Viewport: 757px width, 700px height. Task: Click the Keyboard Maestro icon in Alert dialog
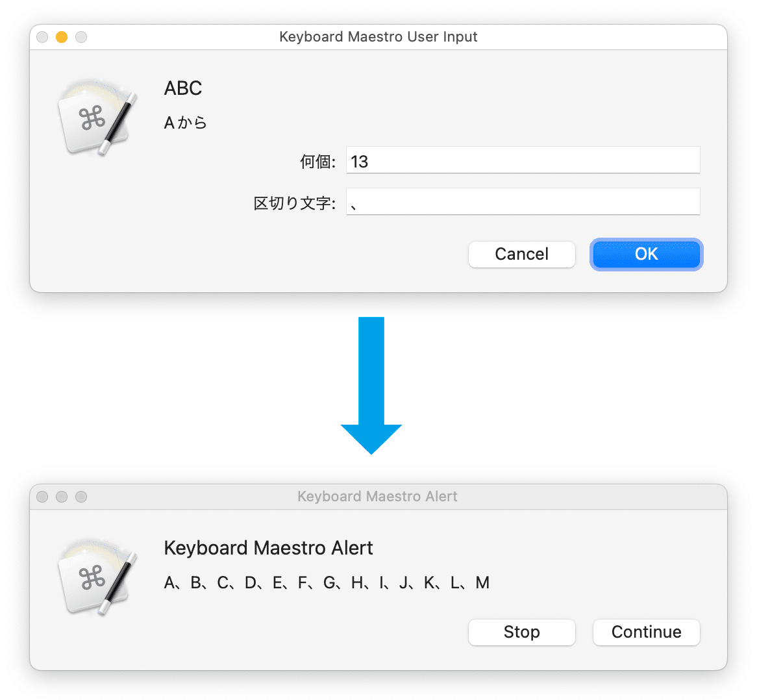(97, 577)
